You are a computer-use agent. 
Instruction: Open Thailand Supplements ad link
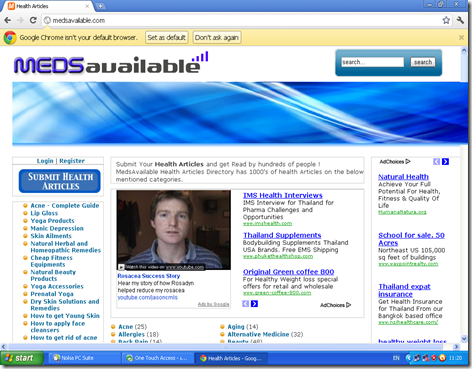coord(282,235)
